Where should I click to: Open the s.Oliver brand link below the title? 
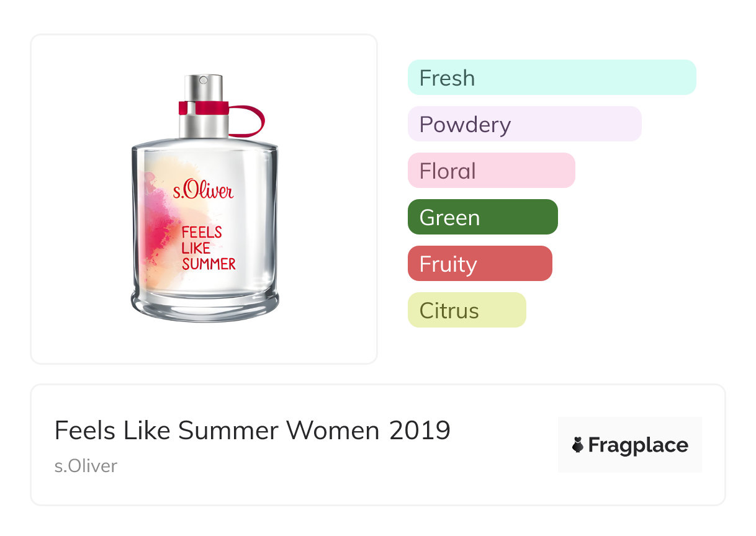click(86, 466)
